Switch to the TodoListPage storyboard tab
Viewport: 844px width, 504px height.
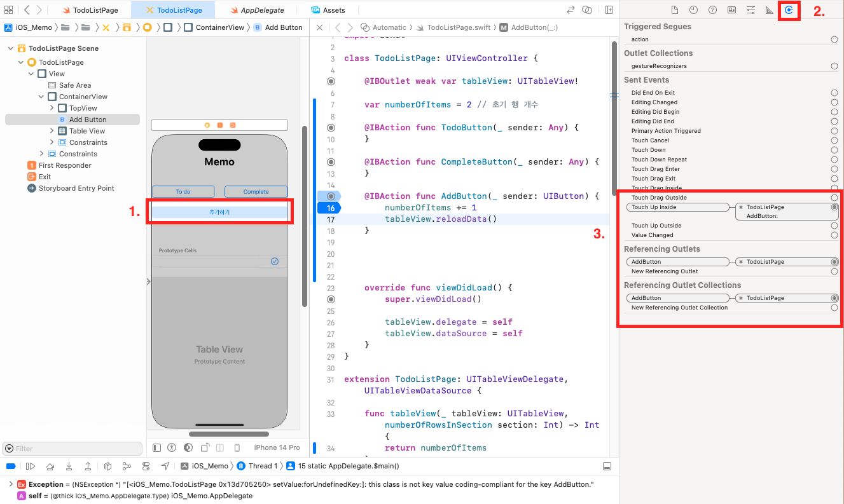coord(173,10)
